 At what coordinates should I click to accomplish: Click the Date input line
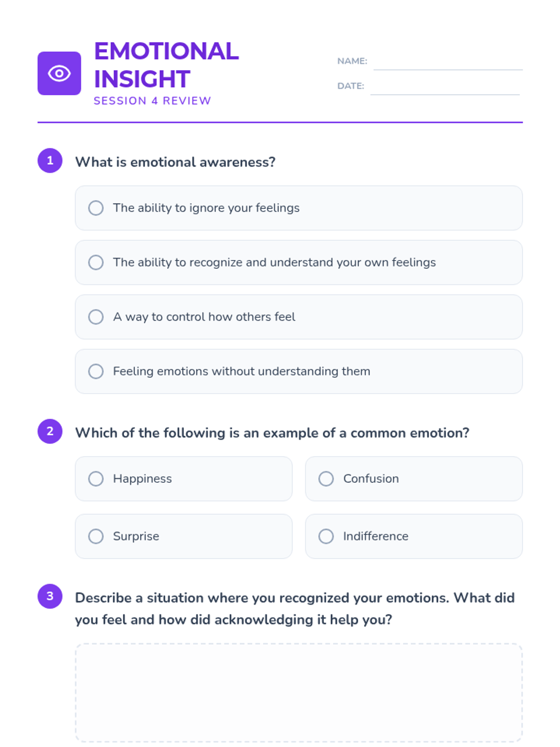pyautogui.click(x=445, y=88)
